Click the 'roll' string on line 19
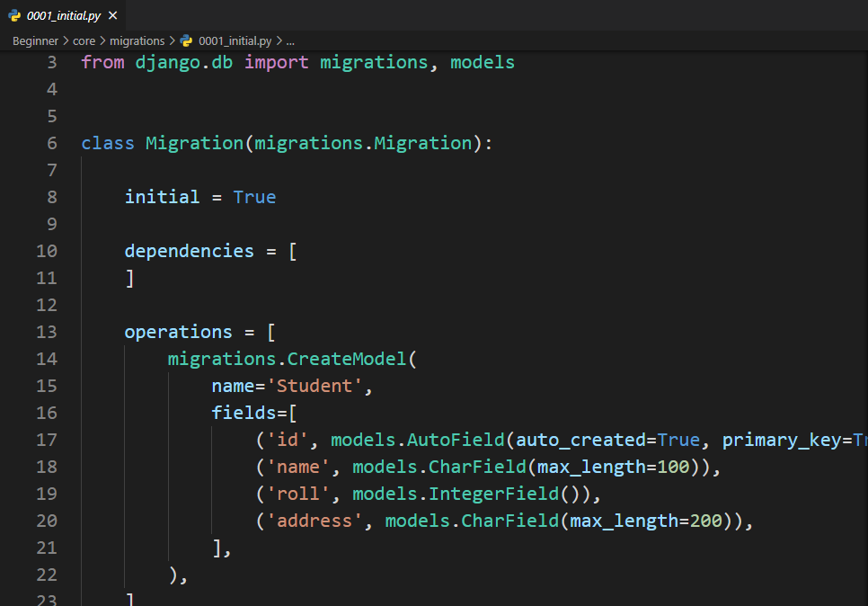Image resolution: width=868 pixels, height=606 pixels. click(x=297, y=494)
